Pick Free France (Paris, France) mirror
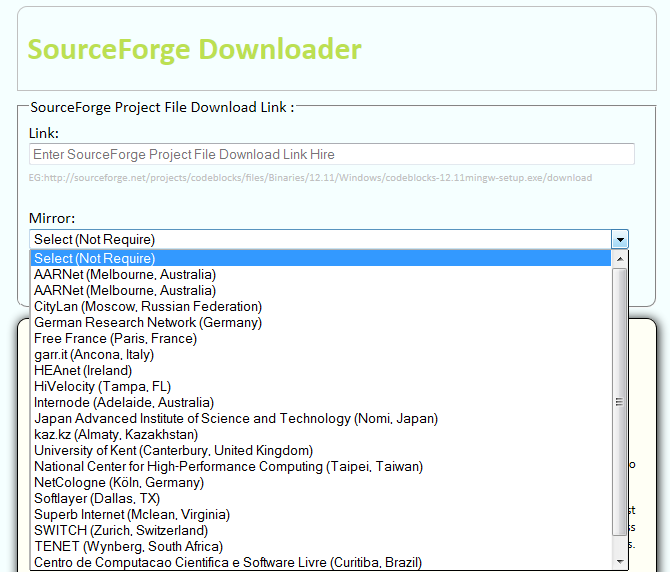The width and height of the screenshot is (670, 572). coord(321,338)
